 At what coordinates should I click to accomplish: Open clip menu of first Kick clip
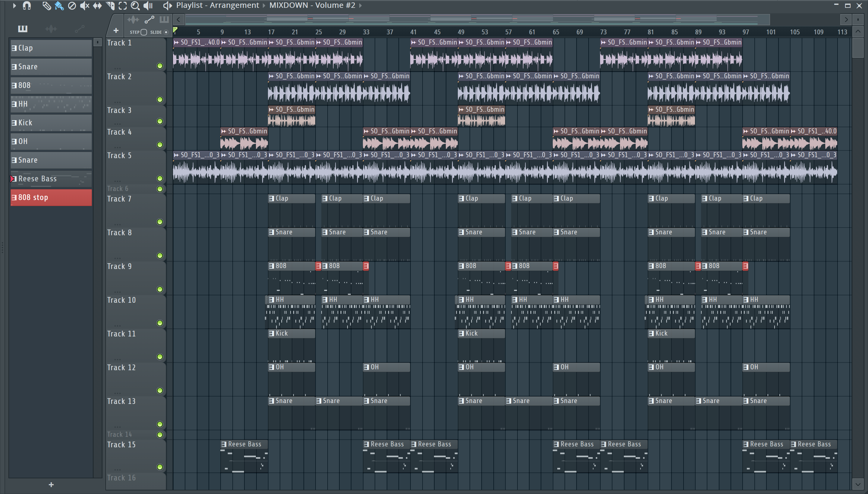coord(271,333)
